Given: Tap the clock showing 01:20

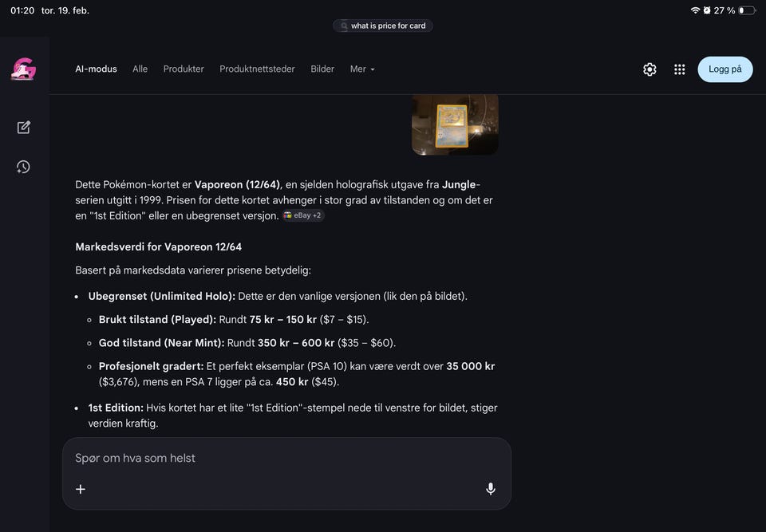Looking at the screenshot, I should pyautogui.click(x=22, y=10).
